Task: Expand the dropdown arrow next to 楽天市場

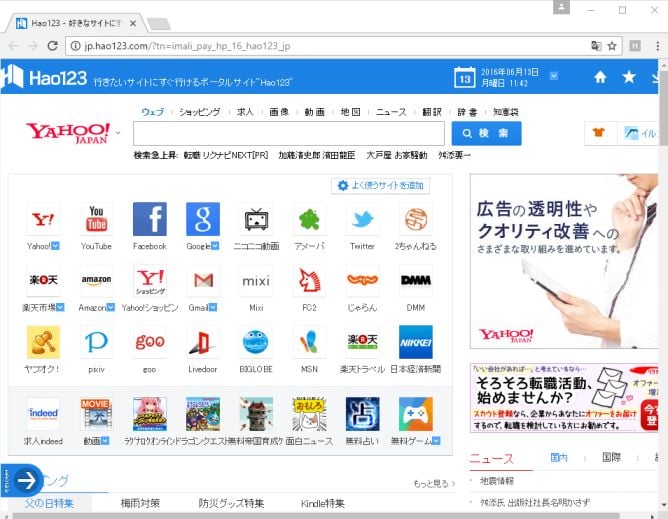Action: (x=60, y=307)
